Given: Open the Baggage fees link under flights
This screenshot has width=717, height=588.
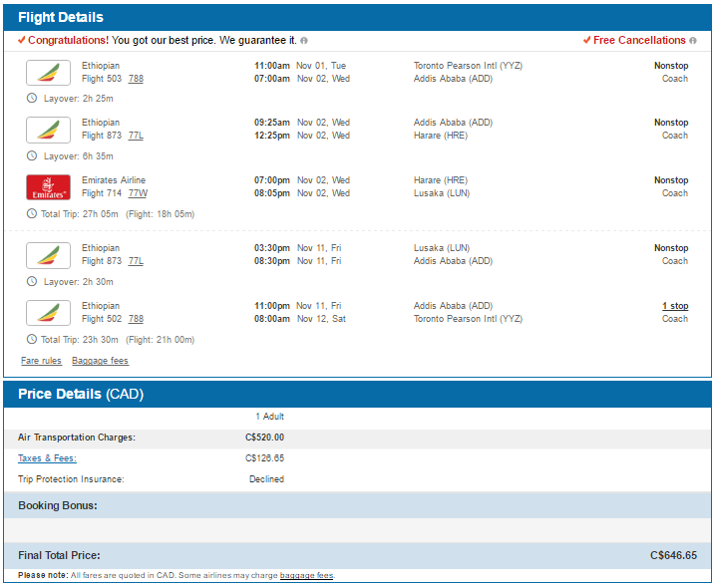Looking at the screenshot, I should pyautogui.click(x=100, y=361).
